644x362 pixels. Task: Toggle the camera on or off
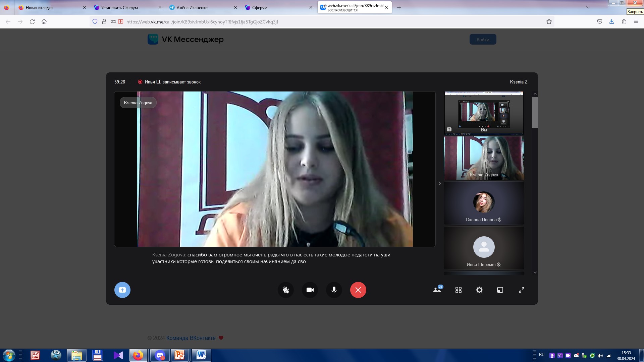(x=310, y=290)
